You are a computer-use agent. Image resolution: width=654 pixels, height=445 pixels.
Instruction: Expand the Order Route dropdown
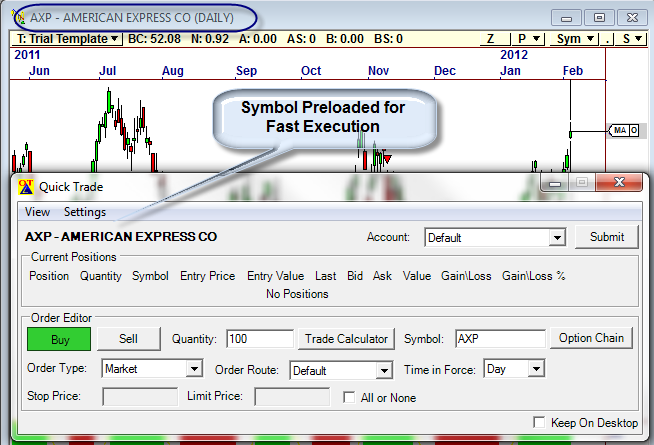383,370
